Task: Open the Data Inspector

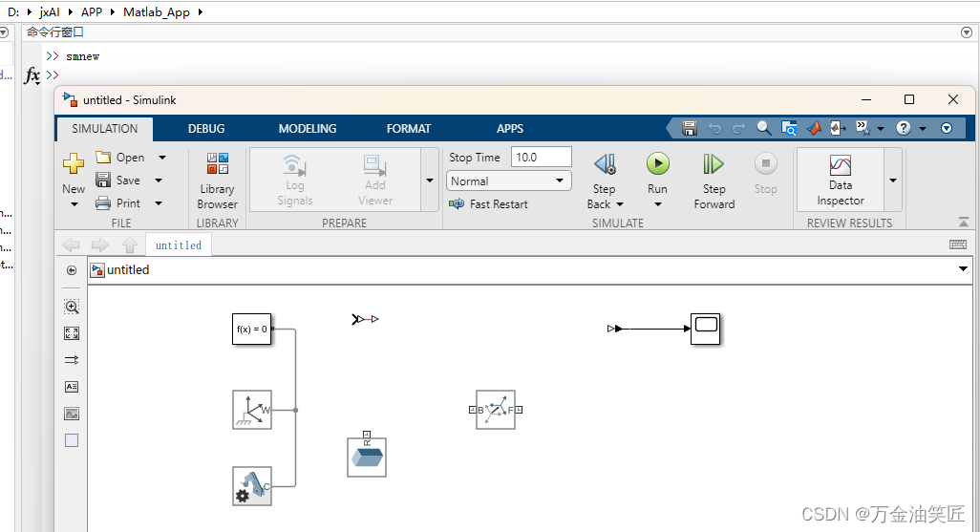Action: [x=840, y=181]
